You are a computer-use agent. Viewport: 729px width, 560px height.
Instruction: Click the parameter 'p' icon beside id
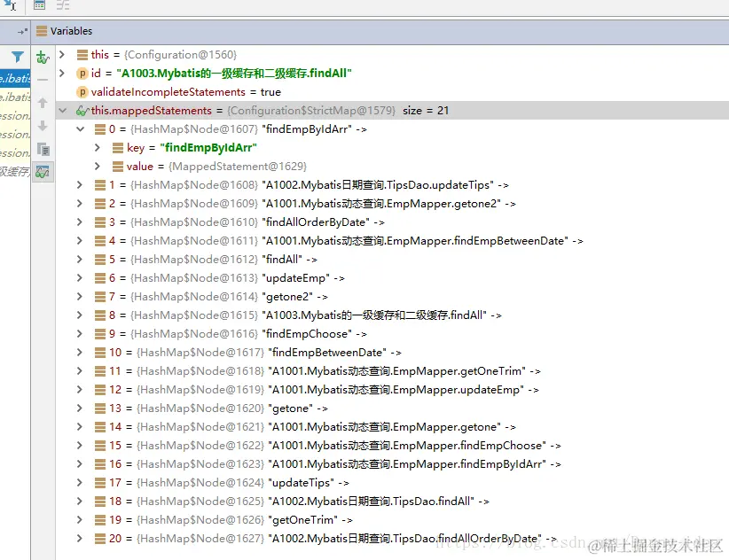pos(82,74)
